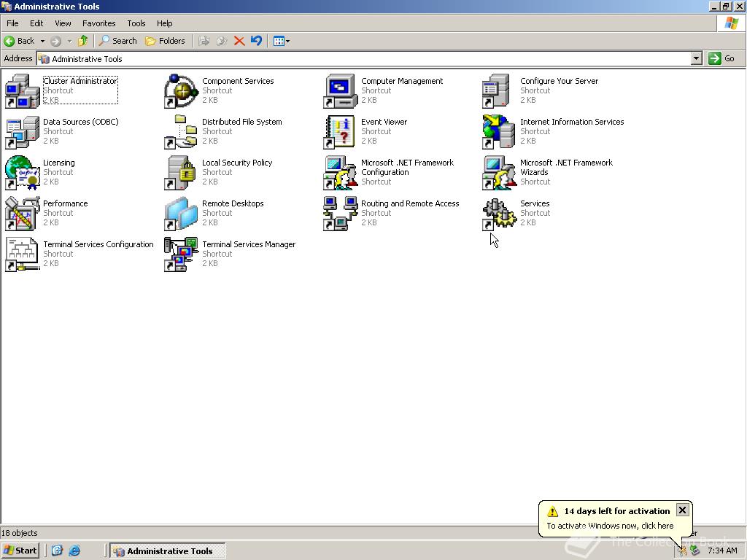Click the Performance shortcut icon
The width and height of the screenshot is (747, 560).
click(x=22, y=214)
